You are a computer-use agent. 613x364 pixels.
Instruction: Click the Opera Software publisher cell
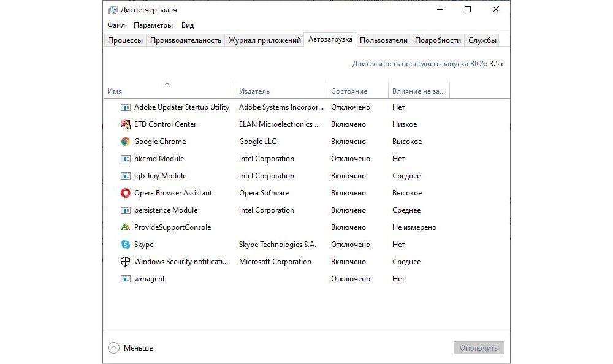(264, 193)
